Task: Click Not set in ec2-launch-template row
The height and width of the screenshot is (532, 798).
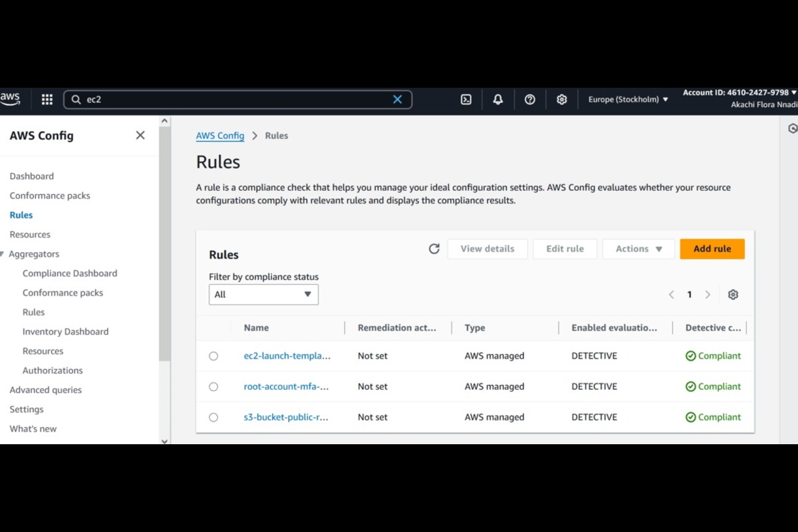Action: point(372,356)
